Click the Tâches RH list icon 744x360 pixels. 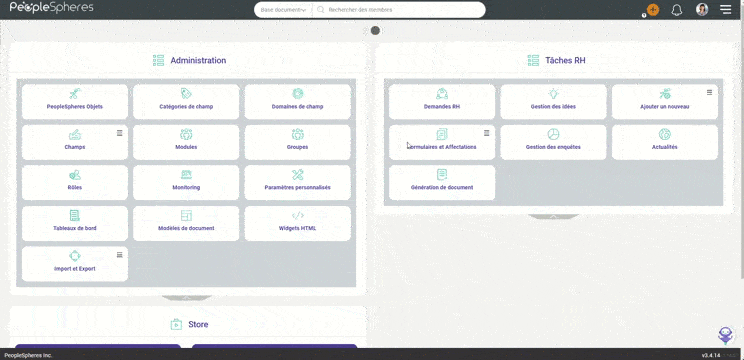click(x=533, y=60)
